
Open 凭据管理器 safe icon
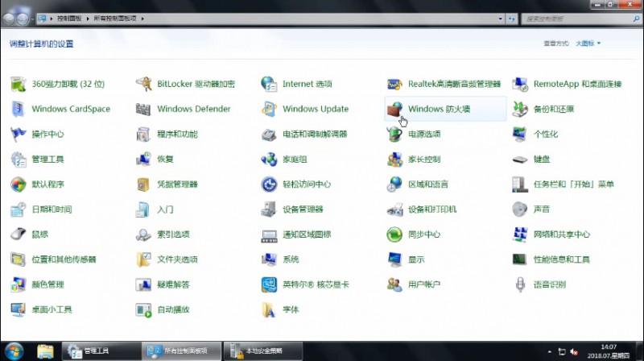[144, 185]
